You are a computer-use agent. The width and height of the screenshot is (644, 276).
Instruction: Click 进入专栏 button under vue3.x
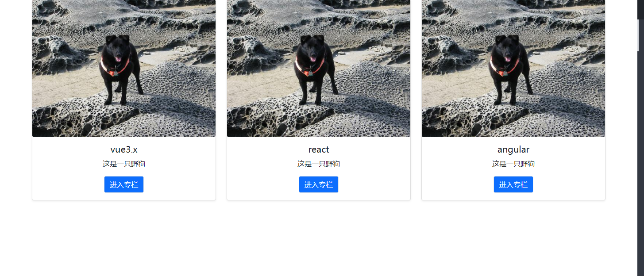pos(124,184)
